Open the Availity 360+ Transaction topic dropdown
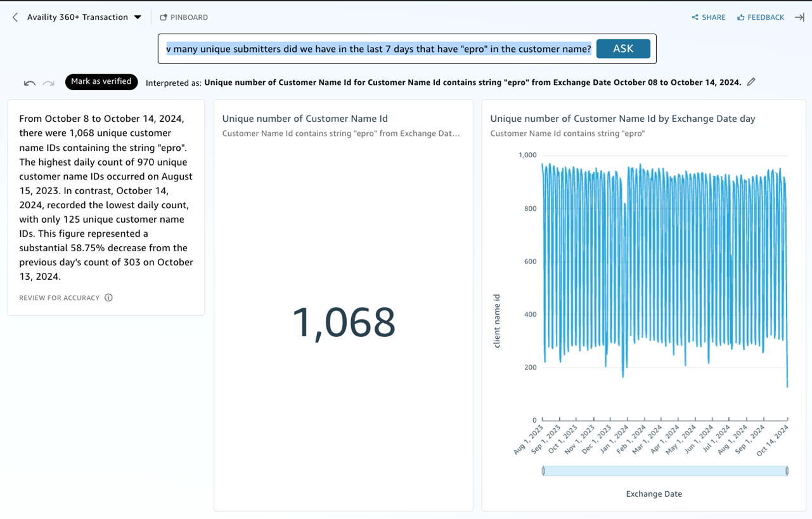Image resolution: width=812 pixels, height=519 pixels. coord(138,17)
